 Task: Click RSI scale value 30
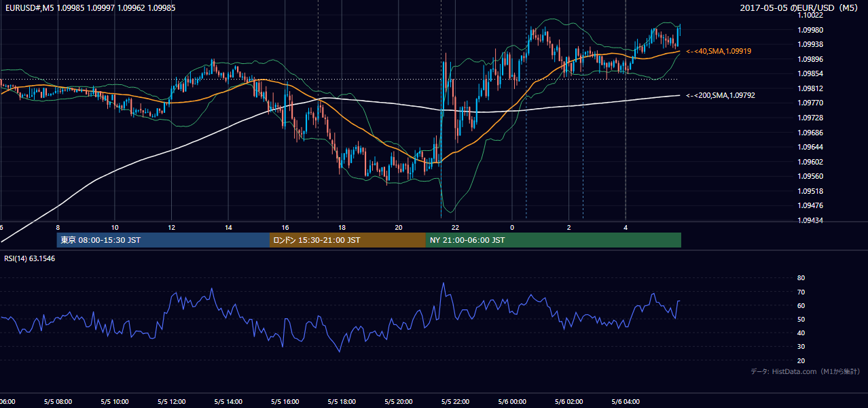click(x=801, y=347)
